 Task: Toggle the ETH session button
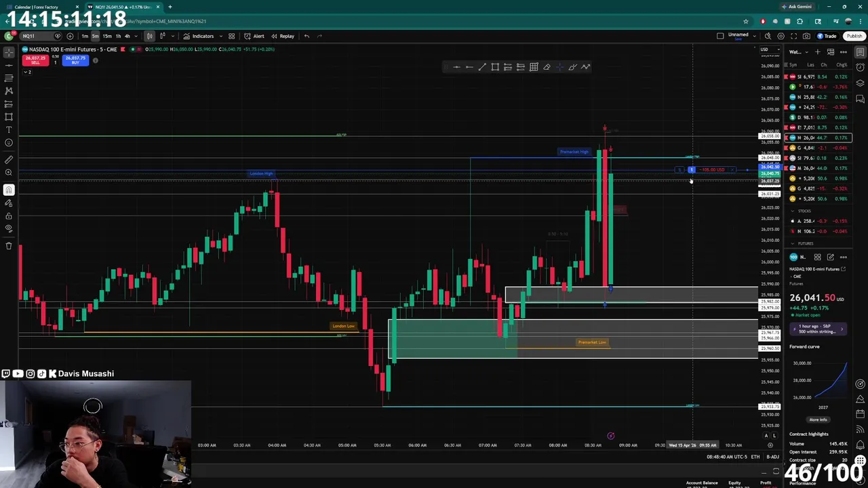(x=755, y=457)
